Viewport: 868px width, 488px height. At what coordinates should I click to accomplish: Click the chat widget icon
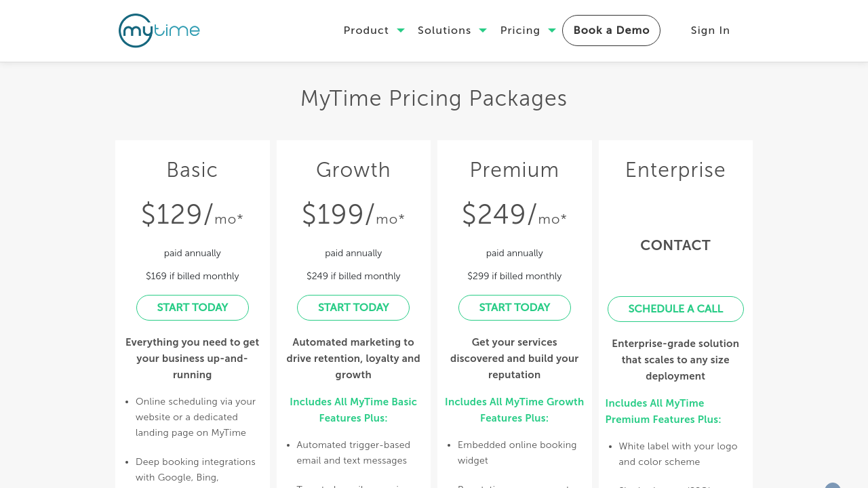click(x=833, y=485)
